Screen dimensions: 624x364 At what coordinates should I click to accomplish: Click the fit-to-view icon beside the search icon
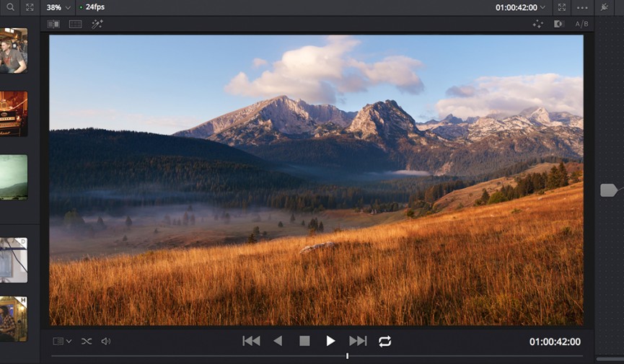(30, 7)
